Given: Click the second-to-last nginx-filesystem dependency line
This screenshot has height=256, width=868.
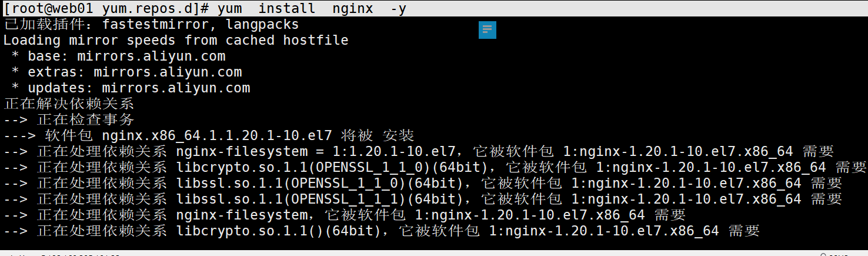Looking at the screenshot, I should click(x=345, y=215).
